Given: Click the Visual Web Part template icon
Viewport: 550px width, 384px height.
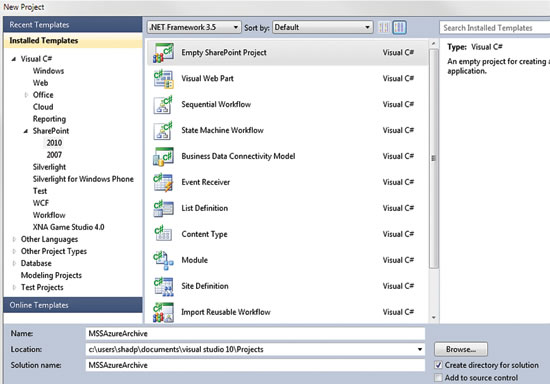Looking at the screenshot, I should point(163,79).
